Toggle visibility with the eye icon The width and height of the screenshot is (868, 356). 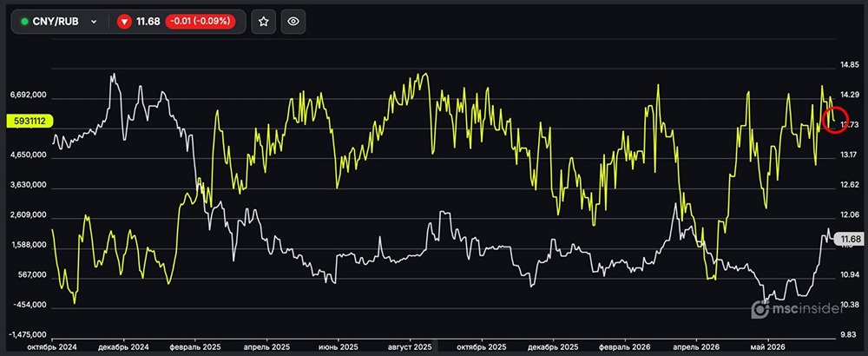coord(293,22)
